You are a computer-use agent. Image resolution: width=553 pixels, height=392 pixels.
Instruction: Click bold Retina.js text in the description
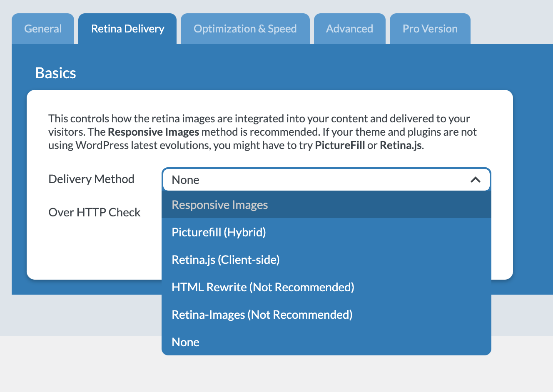coord(401,145)
